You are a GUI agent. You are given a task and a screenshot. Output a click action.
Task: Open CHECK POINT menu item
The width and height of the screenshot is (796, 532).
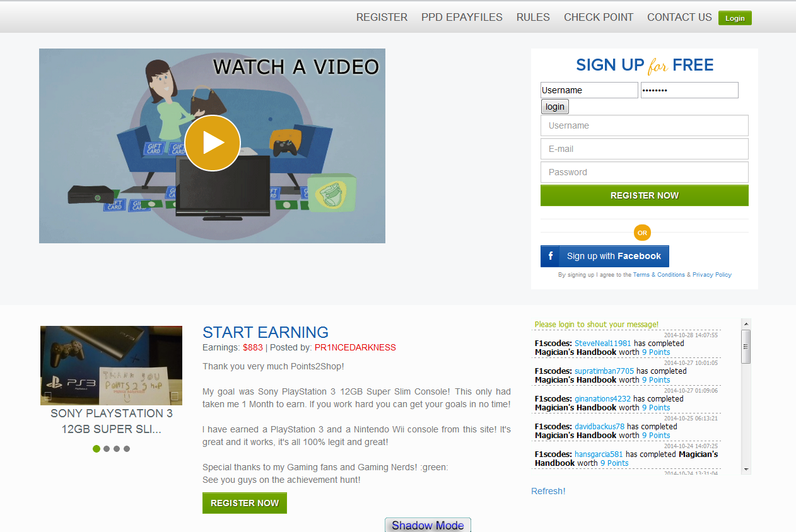599,17
